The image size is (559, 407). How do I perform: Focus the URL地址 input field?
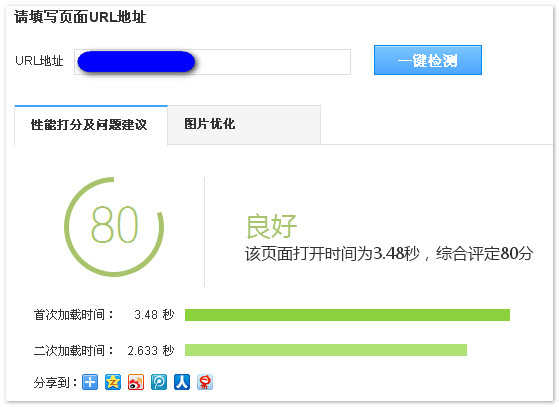coord(212,62)
